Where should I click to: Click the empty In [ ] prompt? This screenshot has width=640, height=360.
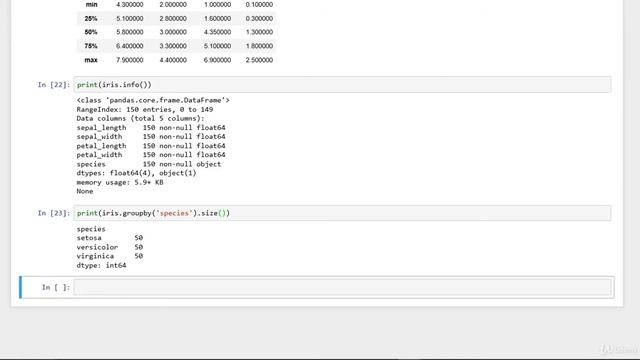pos(56,287)
